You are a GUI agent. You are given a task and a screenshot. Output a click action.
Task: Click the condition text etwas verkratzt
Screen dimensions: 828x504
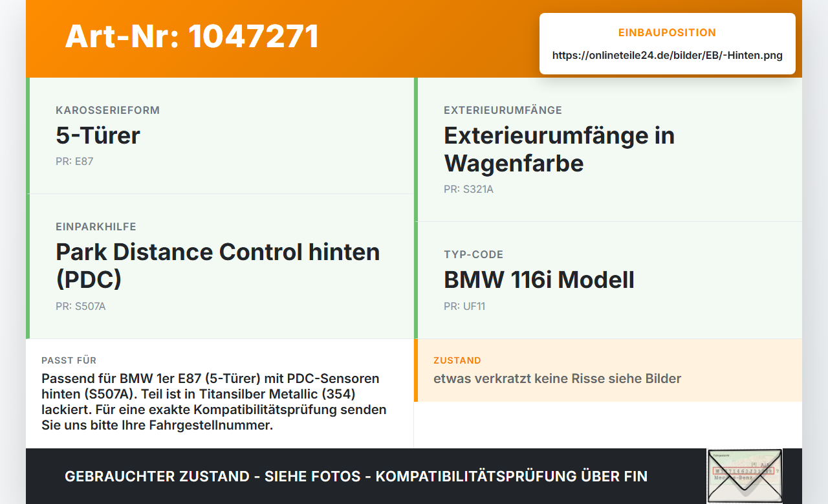pyautogui.click(x=557, y=378)
